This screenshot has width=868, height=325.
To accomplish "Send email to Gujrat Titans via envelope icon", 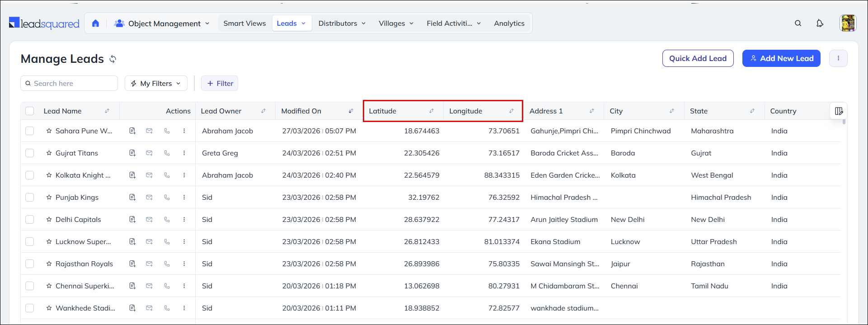I will tap(149, 153).
